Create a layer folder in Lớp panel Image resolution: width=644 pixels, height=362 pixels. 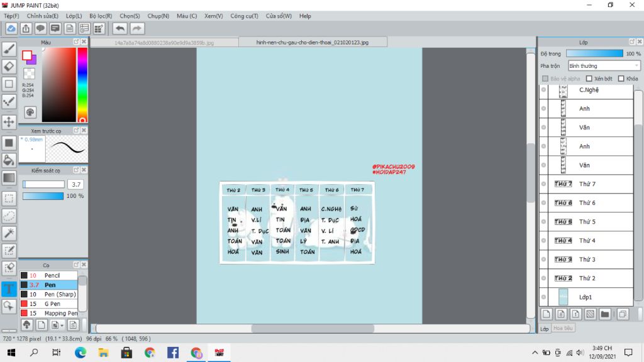604,314
